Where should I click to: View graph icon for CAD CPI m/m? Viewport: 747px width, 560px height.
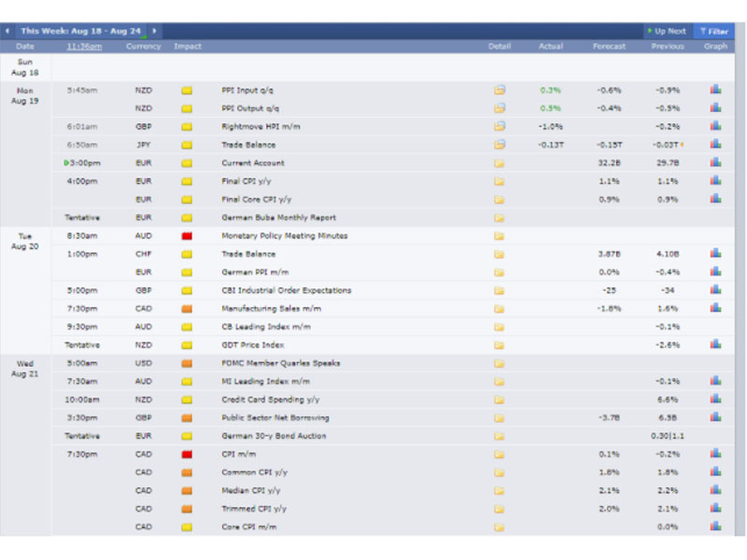715,454
